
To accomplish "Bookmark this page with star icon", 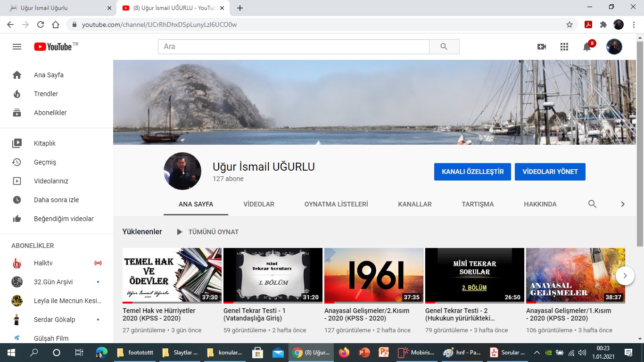I will tap(570, 25).
